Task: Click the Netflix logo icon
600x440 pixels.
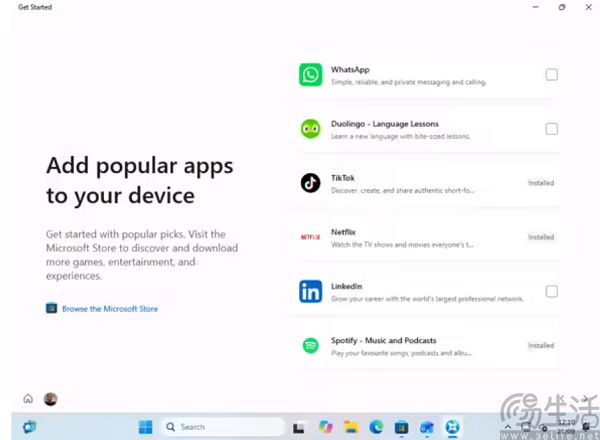Action: [310, 237]
